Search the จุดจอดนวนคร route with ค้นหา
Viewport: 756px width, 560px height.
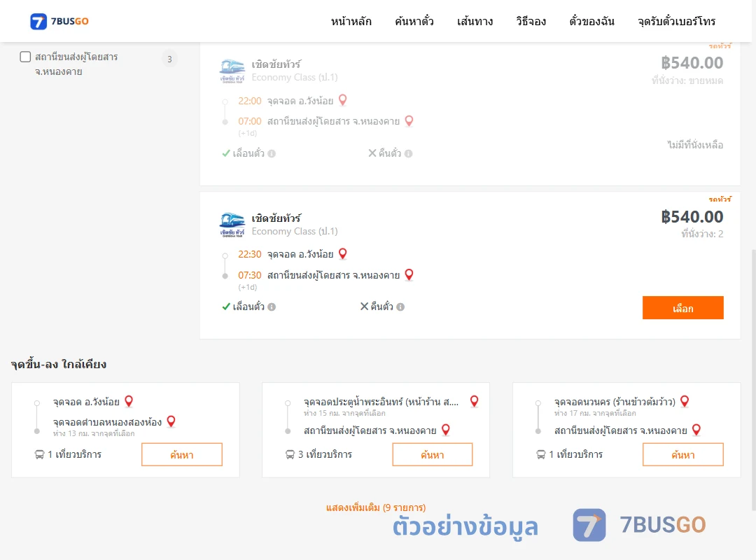682,454
